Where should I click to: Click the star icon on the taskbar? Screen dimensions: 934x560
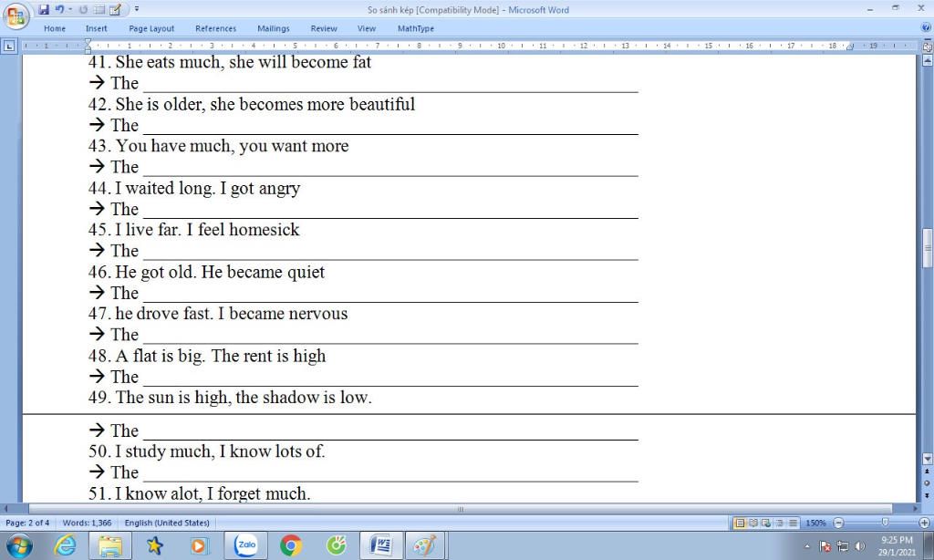tap(155, 545)
